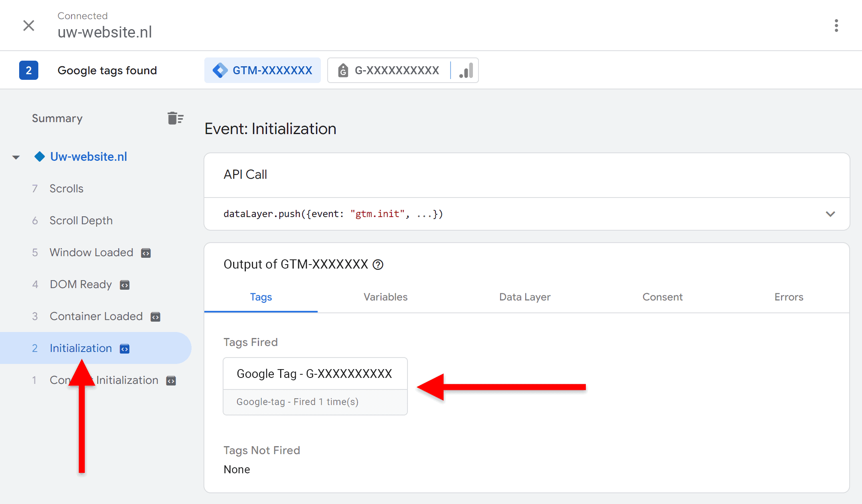Open the Summary view
862x504 pixels.
click(57, 118)
